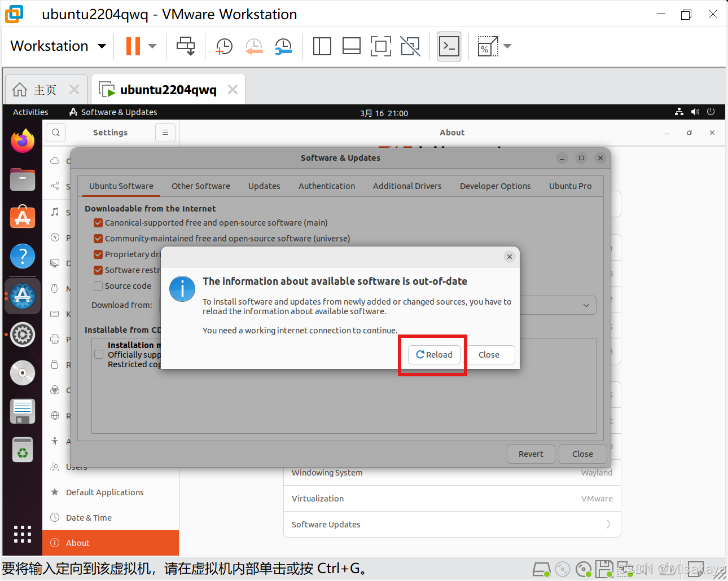Click the stretch guest percent icon
The height and width of the screenshot is (581, 728).
click(x=488, y=46)
